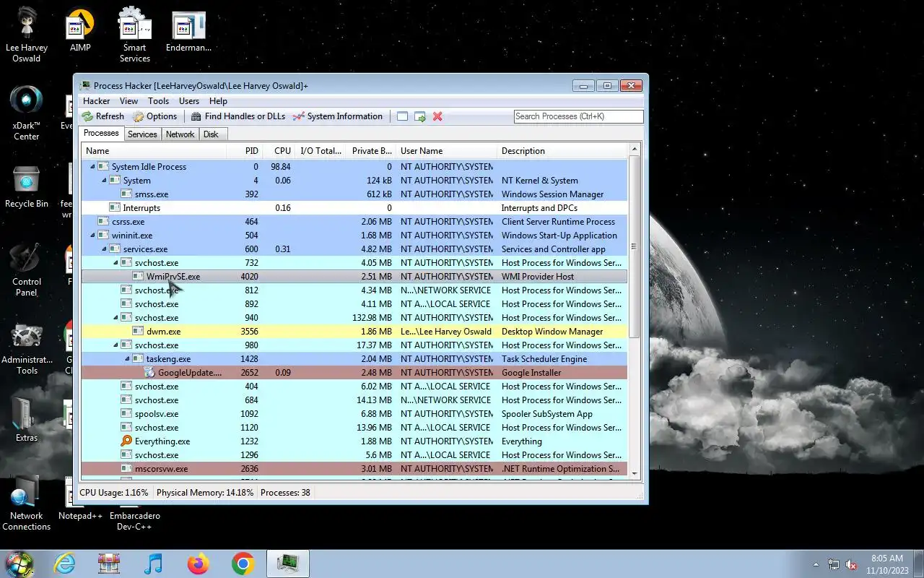Open Control Panel desktop icon

coord(27,270)
